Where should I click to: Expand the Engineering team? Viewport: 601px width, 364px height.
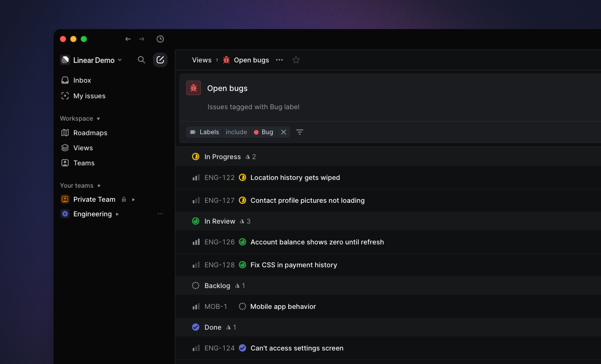[x=117, y=214]
